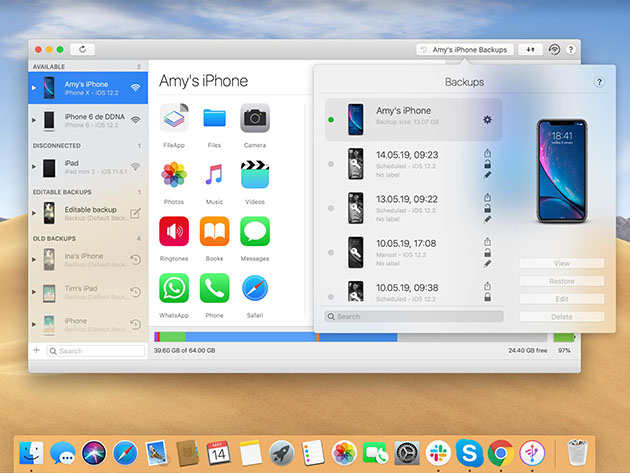The height and width of the screenshot is (473, 630).
Task: Open Finder from the Dock
Action: [31, 453]
